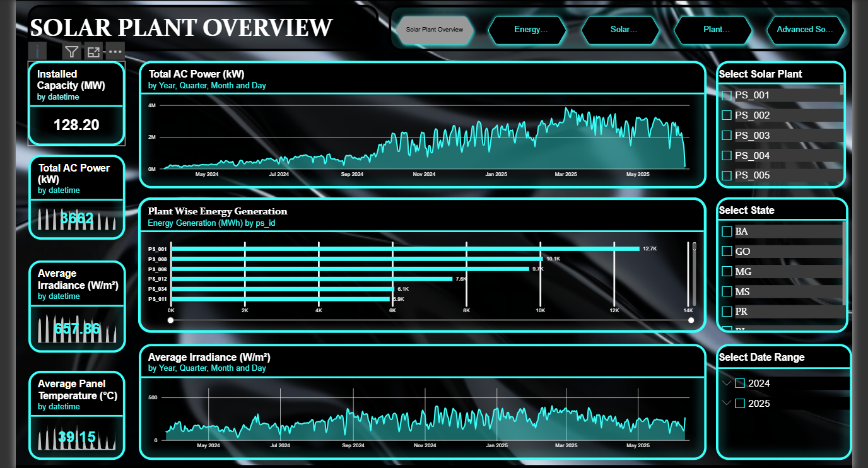This screenshot has height=468, width=868.
Task: Select the PS_006 bar in energy chart
Action: 350,269
